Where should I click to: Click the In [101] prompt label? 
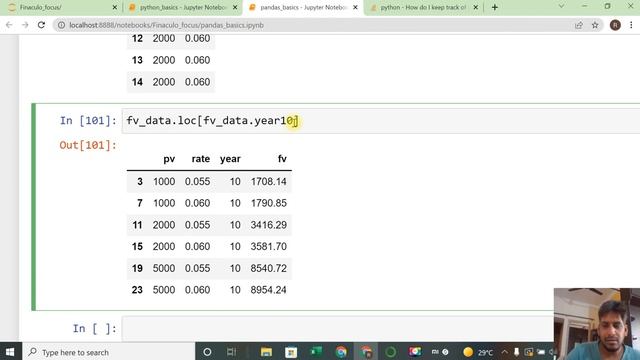88,121
